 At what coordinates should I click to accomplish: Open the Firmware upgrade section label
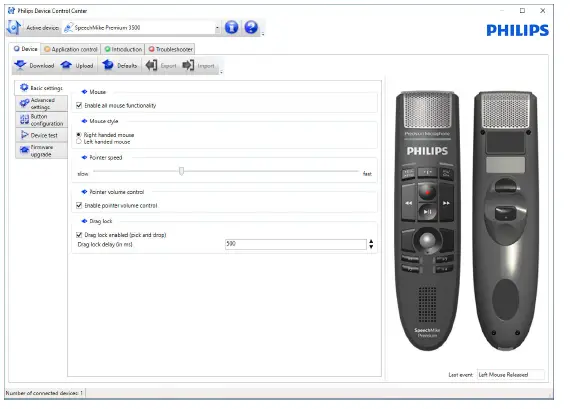(x=42, y=151)
